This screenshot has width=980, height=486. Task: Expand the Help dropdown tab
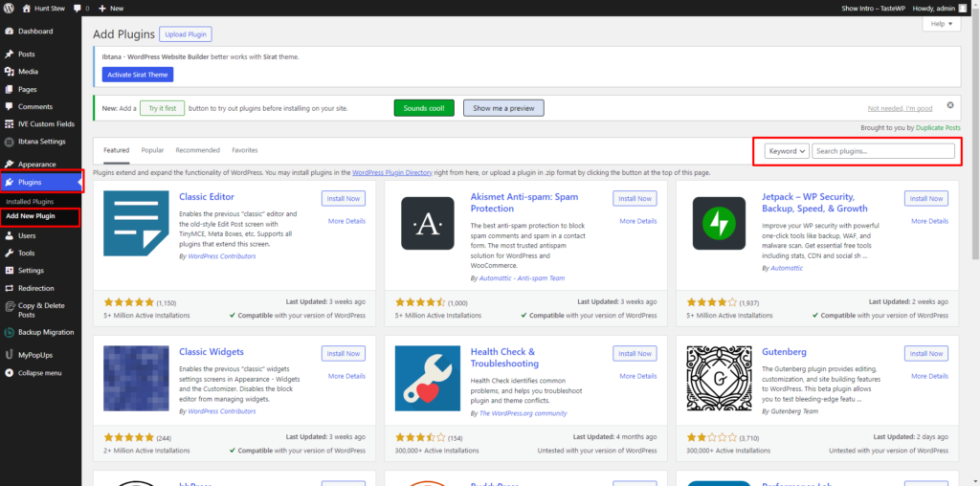pyautogui.click(x=942, y=24)
